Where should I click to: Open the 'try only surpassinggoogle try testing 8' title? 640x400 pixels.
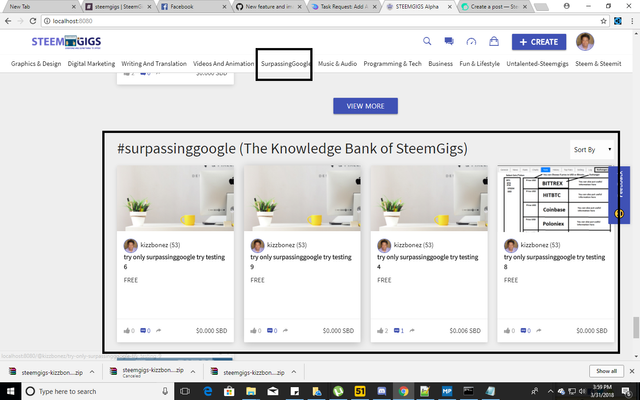click(554, 262)
